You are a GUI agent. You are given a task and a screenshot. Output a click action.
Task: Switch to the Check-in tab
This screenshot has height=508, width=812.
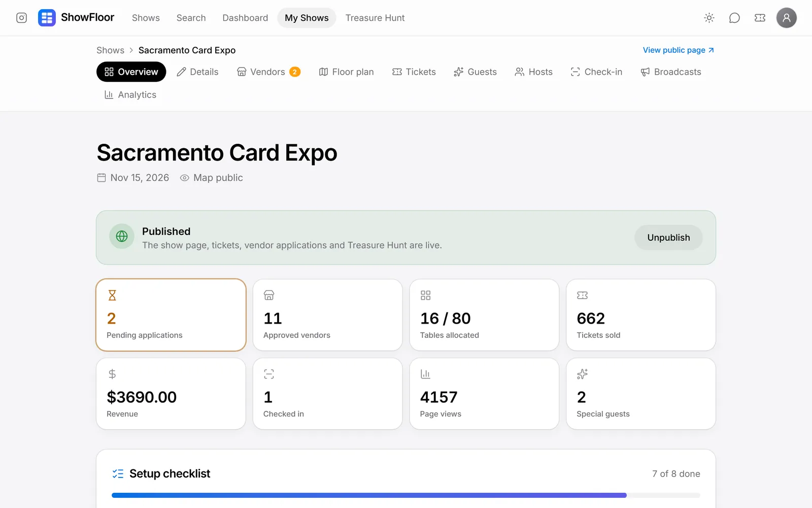pyautogui.click(x=596, y=72)
